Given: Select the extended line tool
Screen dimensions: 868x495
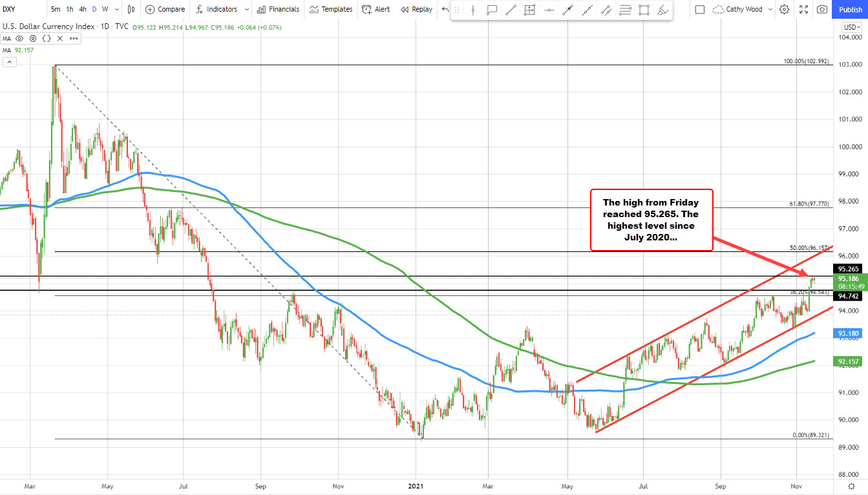Looking at the screenshot, I should (x=587, y=10).
